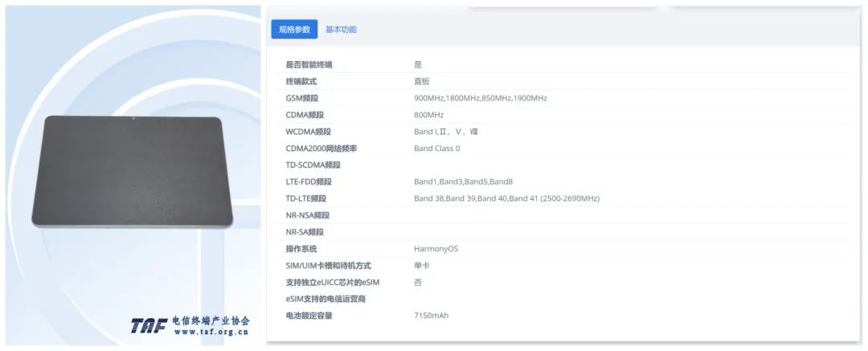Click the Band 38,Band 39,Band 40,Band 41 value
868x351 pixels.
[x=506, y=198]
